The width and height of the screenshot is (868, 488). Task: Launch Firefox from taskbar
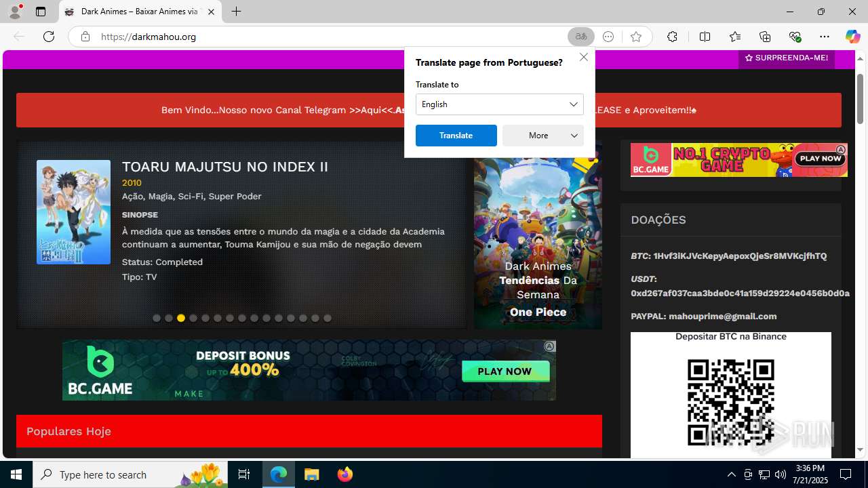[344, 474]
